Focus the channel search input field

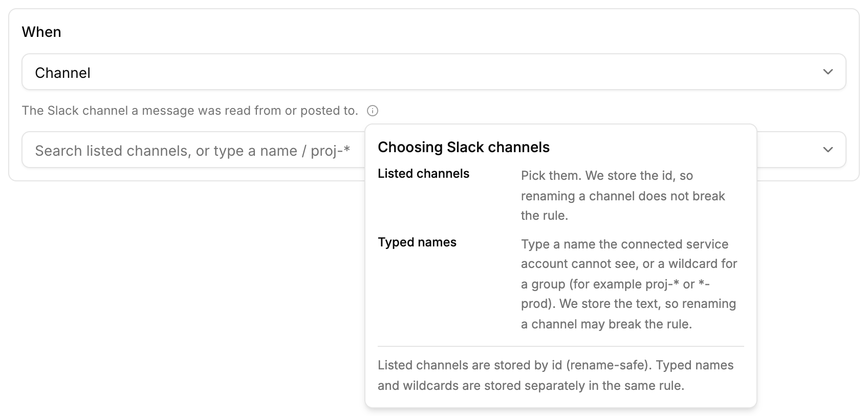coord(433,150)
